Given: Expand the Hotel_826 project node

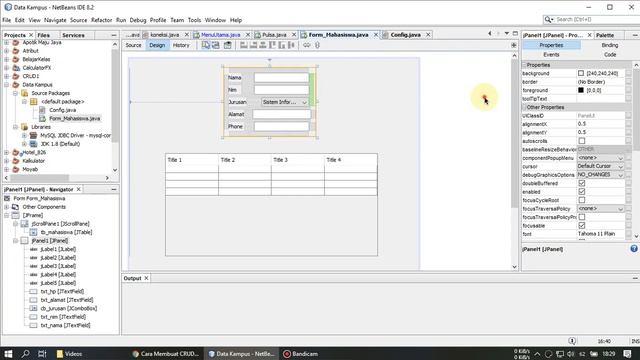Looking at the screenshot, I should click(7, 152).
